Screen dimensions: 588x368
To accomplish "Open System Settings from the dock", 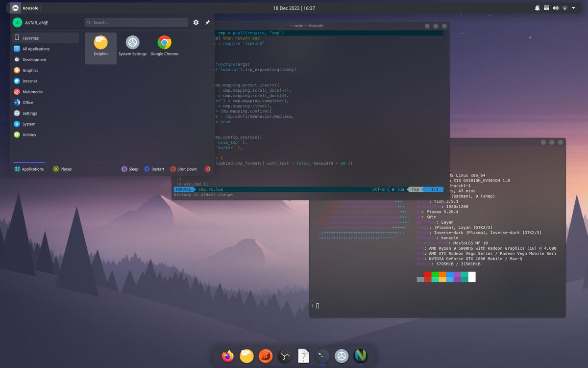I will [342, 356].
